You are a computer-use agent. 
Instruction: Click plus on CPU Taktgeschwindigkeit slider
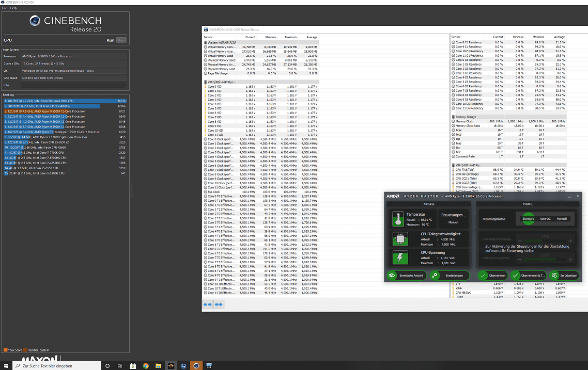pos(570,241)
